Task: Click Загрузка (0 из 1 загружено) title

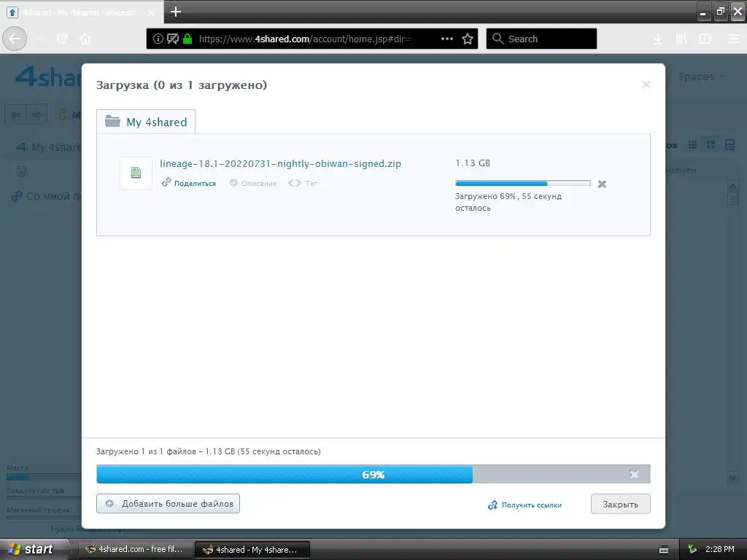Action: 182,85
